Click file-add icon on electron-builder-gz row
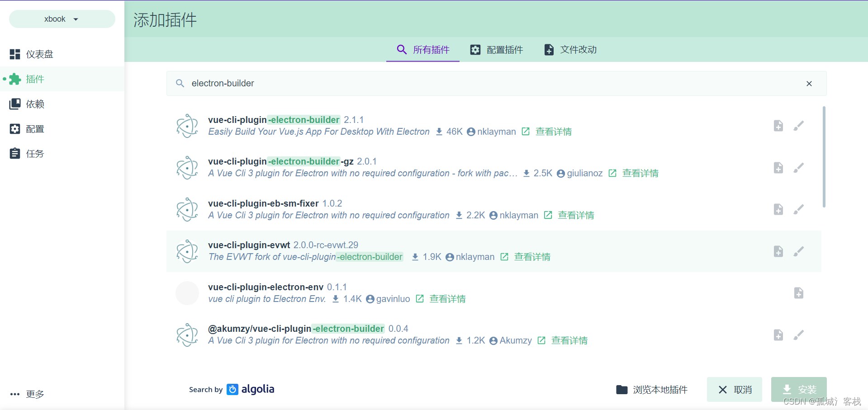868x410 pixels. tap(778, 168)
